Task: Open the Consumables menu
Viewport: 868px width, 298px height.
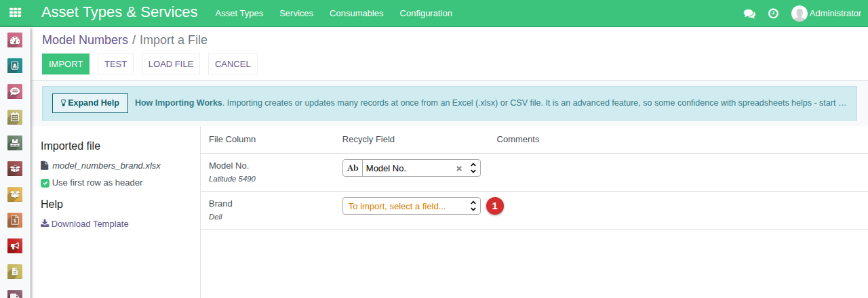Action: 357,14
